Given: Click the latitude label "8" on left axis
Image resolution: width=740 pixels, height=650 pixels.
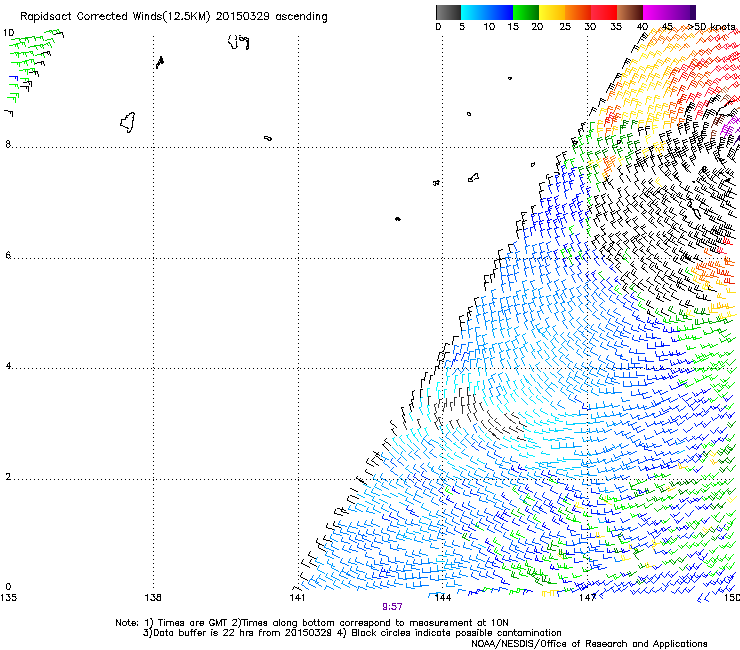Looking at the screenshot, I should coord(8,144).
